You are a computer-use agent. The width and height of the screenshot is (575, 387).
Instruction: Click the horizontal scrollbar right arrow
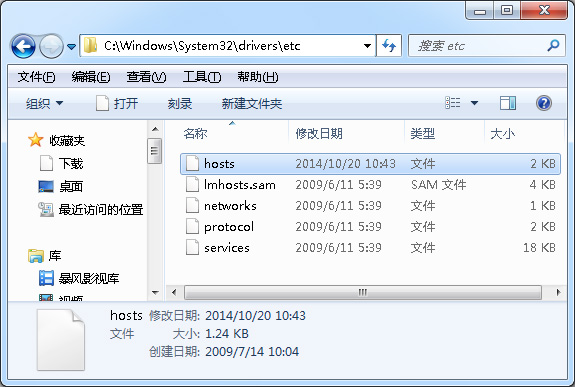(x=558, y=292)
